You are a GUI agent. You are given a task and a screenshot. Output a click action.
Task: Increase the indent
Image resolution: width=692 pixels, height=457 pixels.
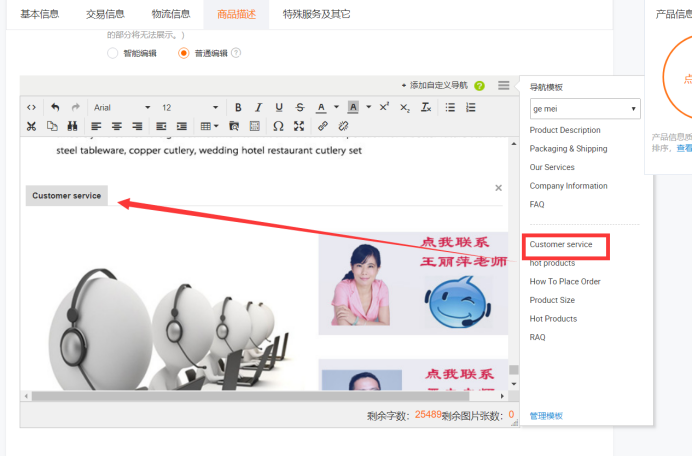pyautogui.click(x=182, y=127)
